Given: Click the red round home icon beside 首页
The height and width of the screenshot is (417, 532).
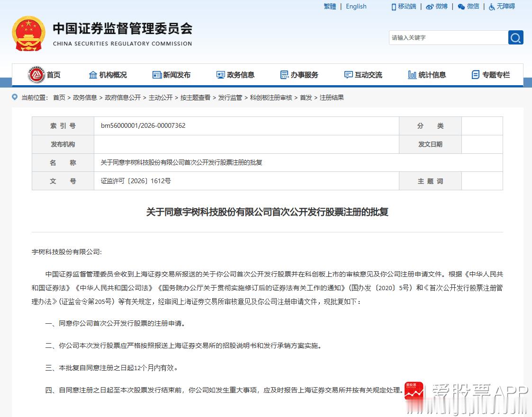Looking at the screenshot, I should [x=36, y=75].
